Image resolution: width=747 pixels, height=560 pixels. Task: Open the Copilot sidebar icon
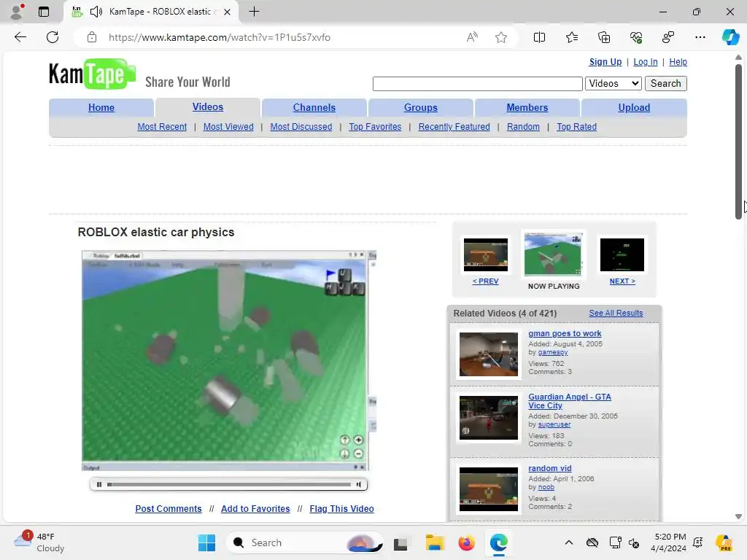[730, 37]
